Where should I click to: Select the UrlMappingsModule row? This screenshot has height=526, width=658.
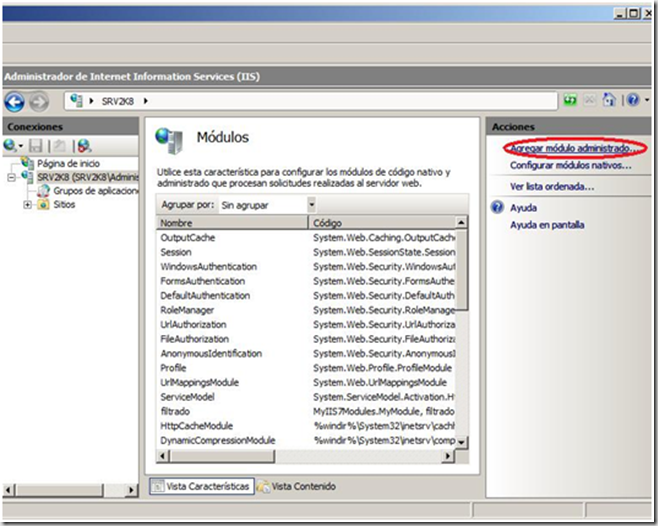coord(306,382)
